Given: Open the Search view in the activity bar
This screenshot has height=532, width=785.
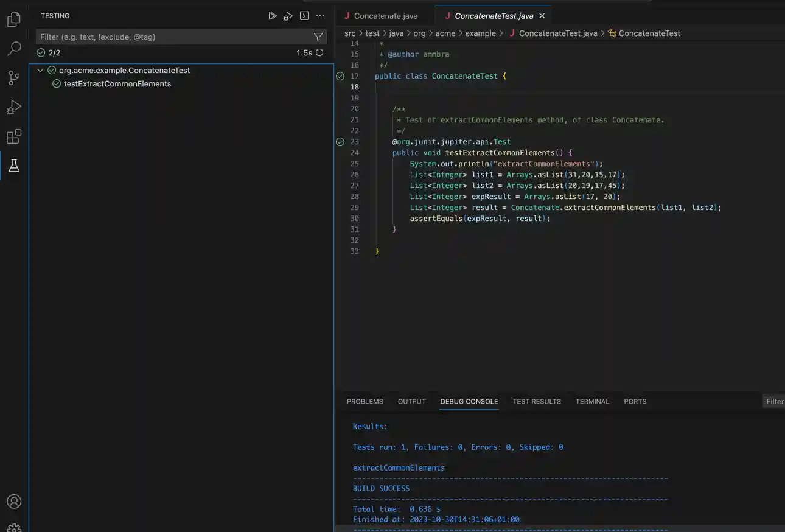Looking at the screenshot, I should point(14,48).
